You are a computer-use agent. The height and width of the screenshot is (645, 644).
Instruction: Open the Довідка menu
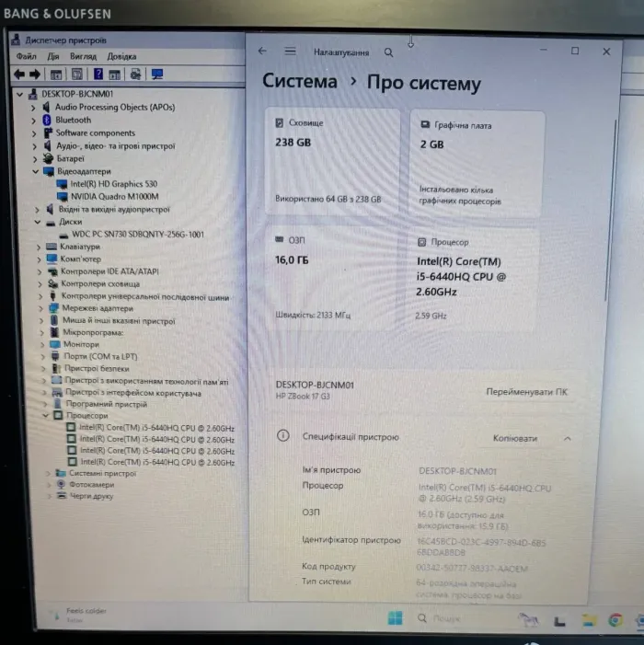(x=121, y=56)
